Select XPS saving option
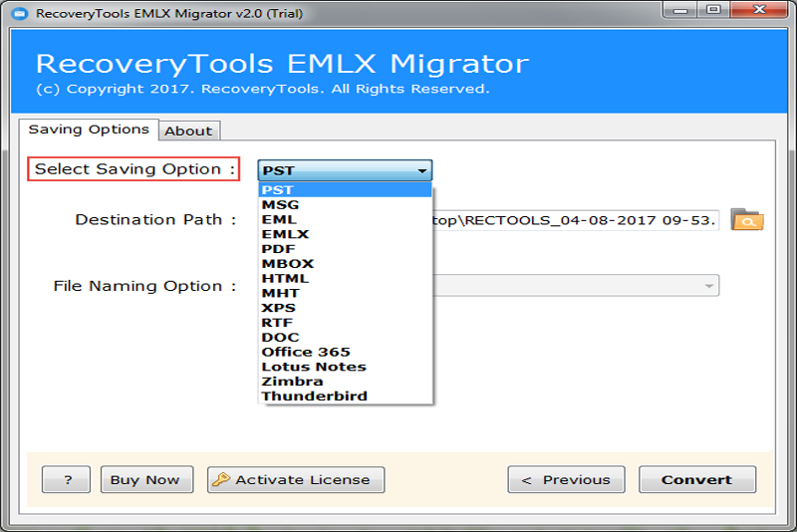 pos(345,308)
